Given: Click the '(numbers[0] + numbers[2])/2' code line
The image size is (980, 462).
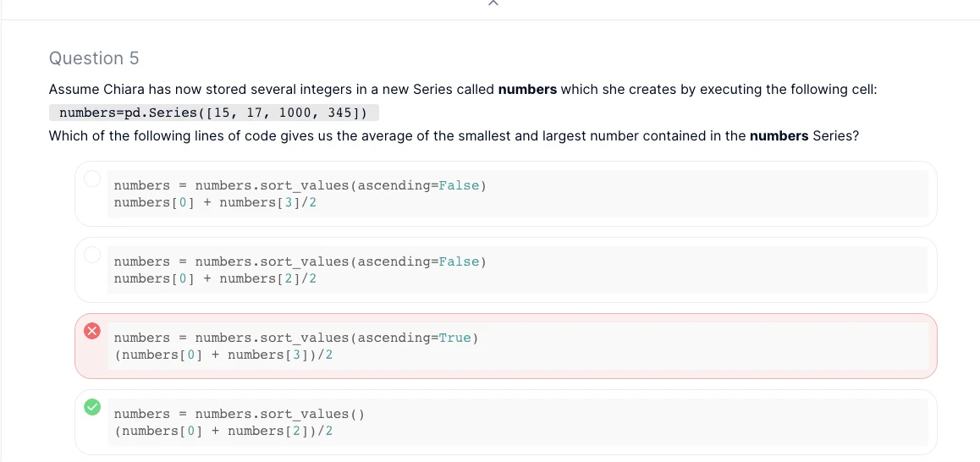Looking at the screenshot, I should [x=223, y=431].
